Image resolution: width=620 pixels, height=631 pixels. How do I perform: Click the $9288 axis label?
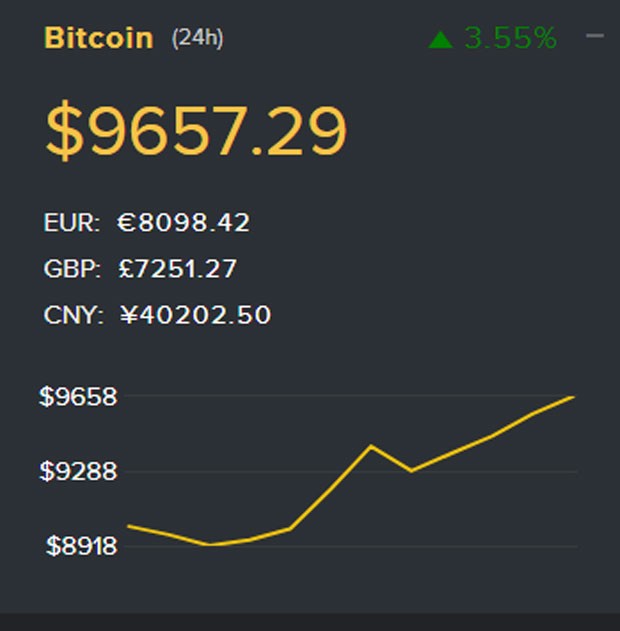78,471
